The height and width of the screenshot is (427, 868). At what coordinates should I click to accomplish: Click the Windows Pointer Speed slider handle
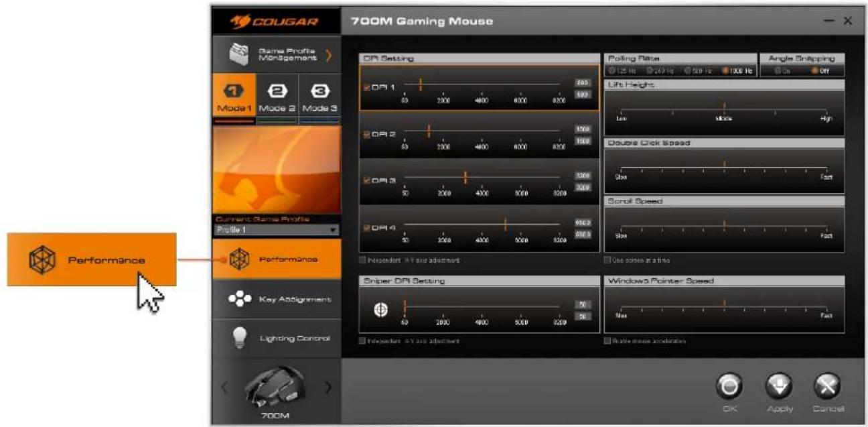click(x=724, y=304)
